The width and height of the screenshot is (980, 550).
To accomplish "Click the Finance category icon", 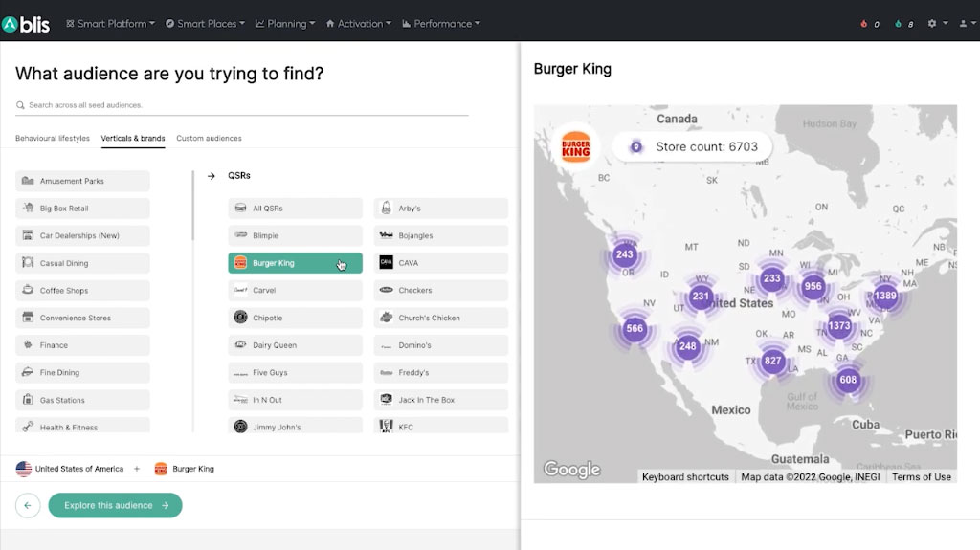I will click(28, 344).
